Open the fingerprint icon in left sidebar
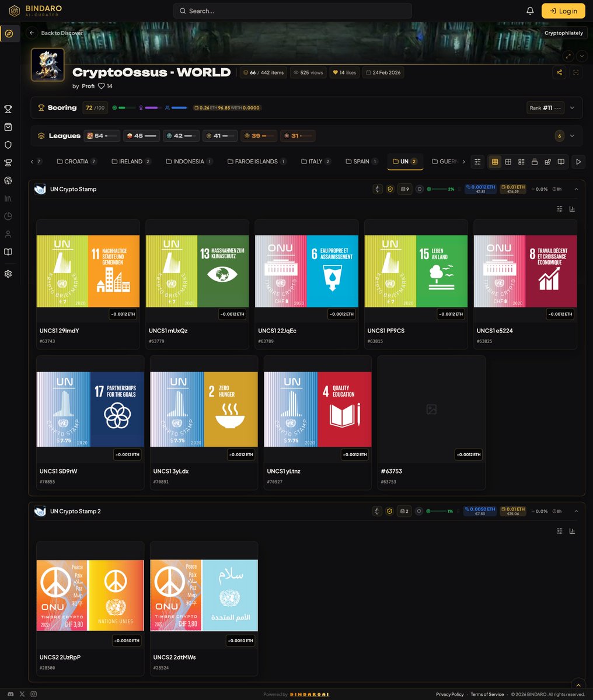Screen dimensions: 593x700 pyautogui.click(x=8, y=181)
